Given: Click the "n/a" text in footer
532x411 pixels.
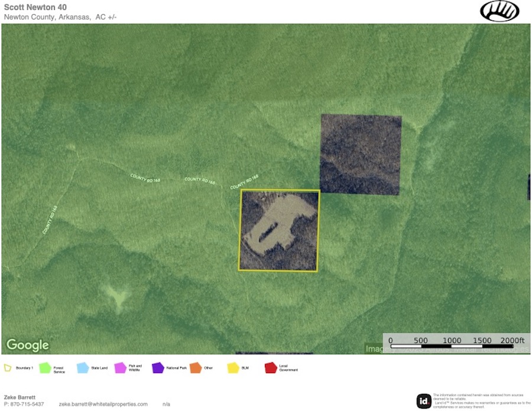Looking at the screenshot, I should tap(166, 404).
